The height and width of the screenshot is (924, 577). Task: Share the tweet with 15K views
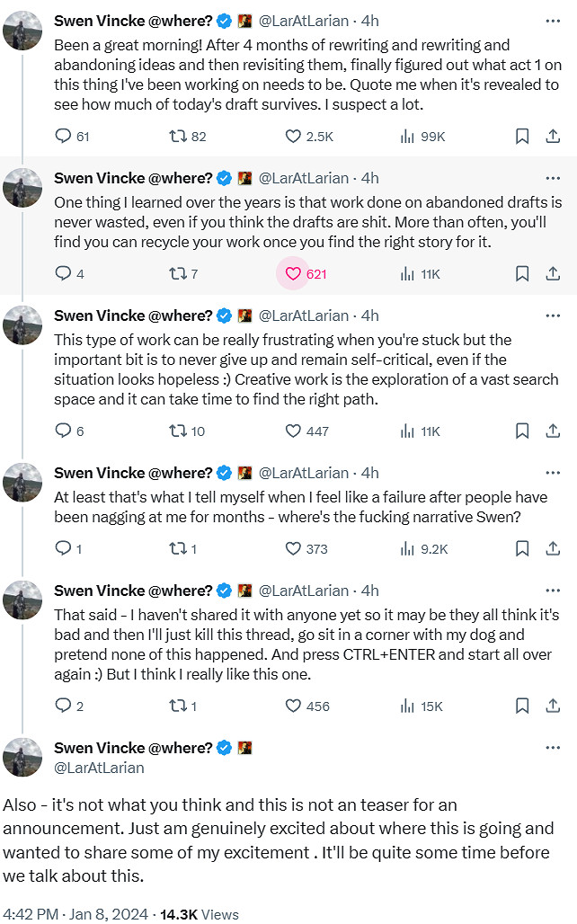[554, 706]
